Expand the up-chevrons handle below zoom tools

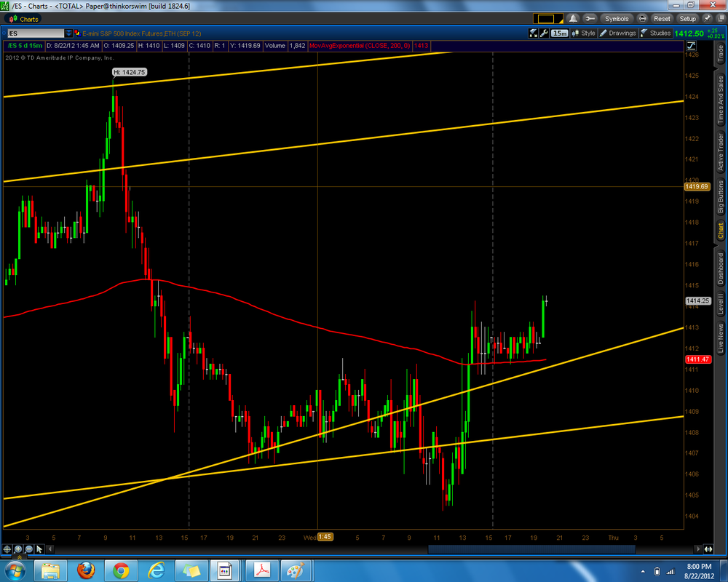(19, 557)
